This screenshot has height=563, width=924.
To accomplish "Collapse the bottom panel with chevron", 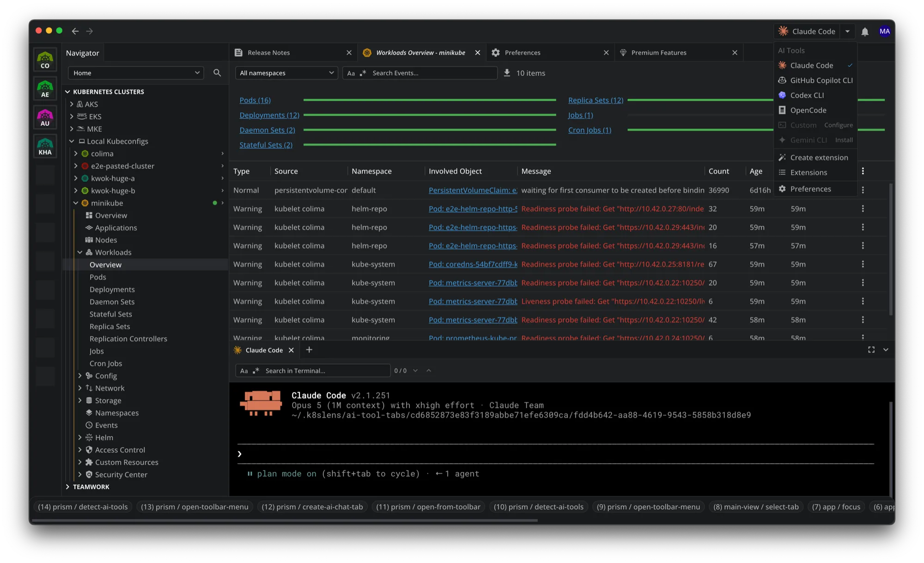I will (x=886, y=350).
